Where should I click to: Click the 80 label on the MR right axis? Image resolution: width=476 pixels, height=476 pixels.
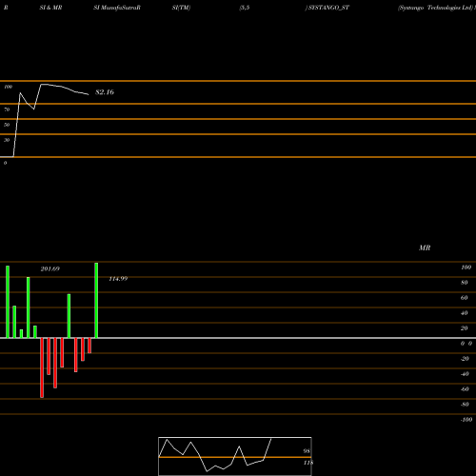(x=465, y=283)
